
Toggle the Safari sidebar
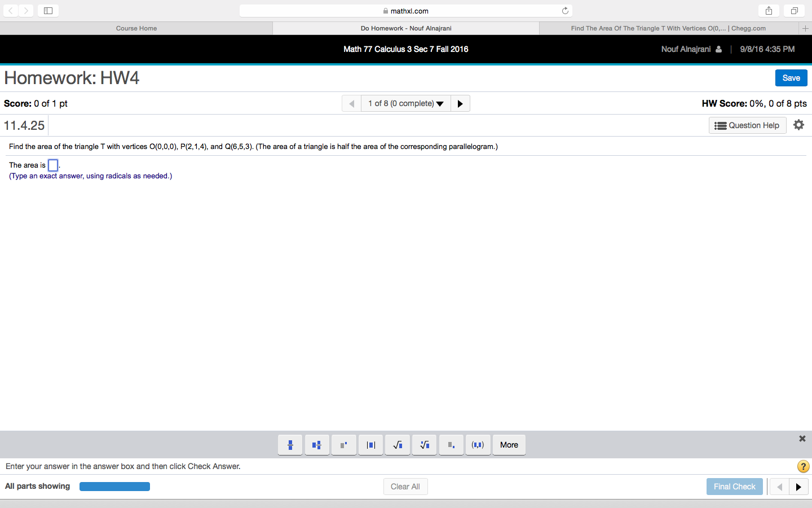point(48,11)
